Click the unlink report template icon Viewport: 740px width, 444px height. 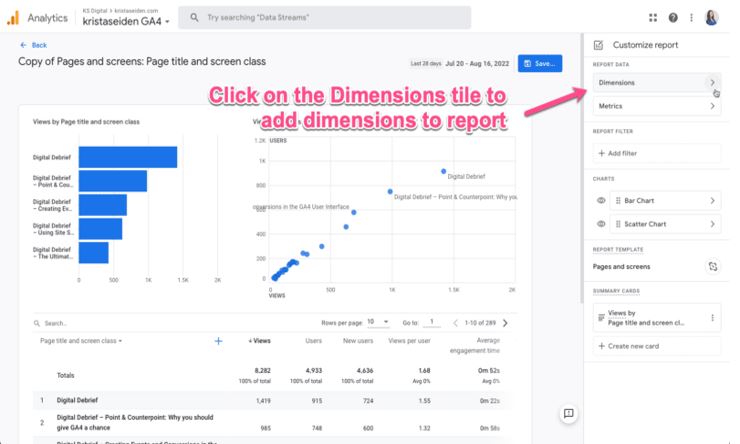pyautogui.click(x=713, y=267)
